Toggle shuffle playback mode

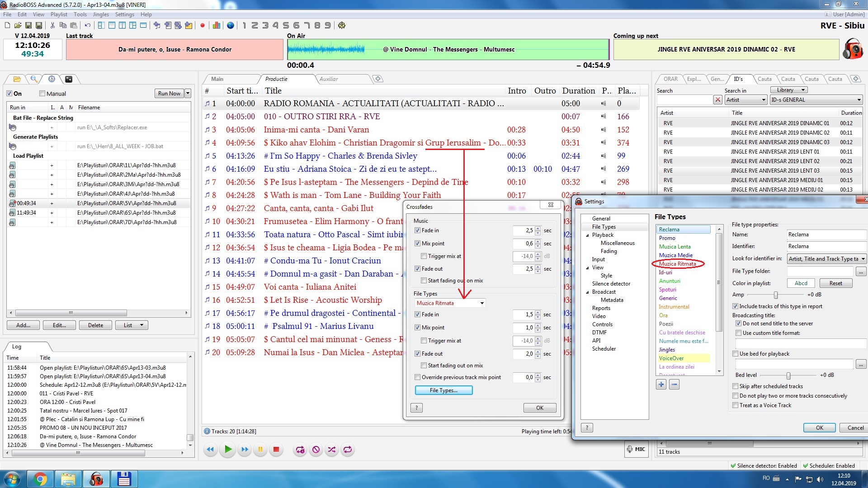(332, 450)
